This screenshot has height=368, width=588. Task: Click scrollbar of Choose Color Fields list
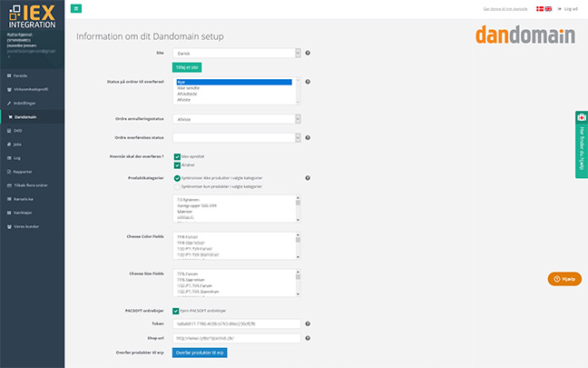(299, 246)
